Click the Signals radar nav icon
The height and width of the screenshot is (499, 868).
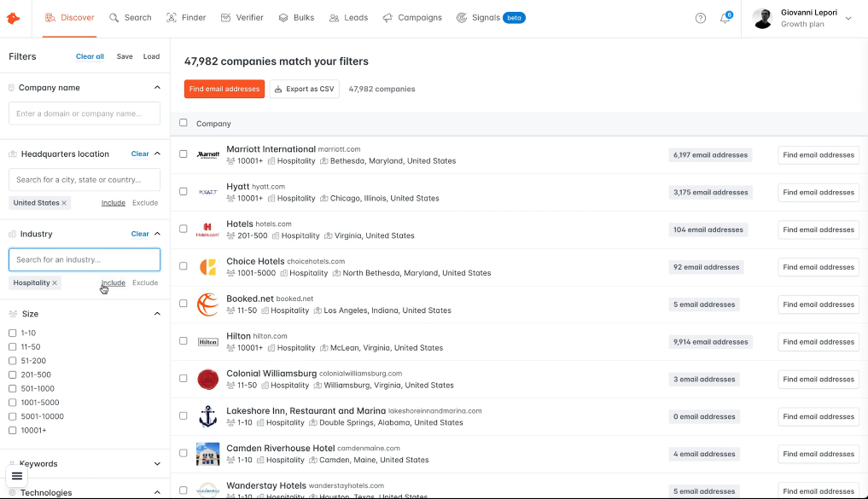pos(462,18)
